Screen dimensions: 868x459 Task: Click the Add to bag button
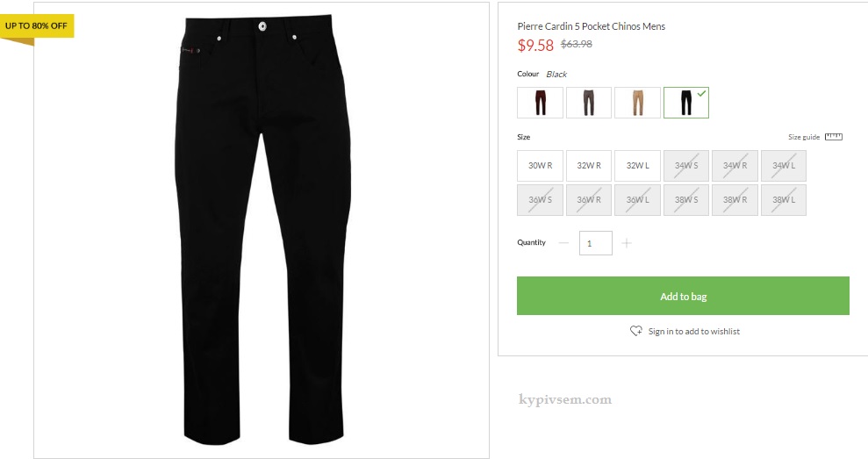pos(683,296)
